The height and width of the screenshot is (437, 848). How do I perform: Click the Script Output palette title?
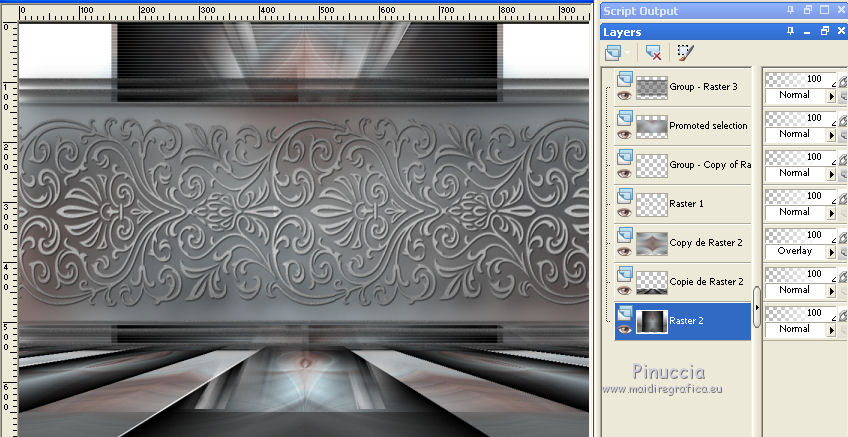(640, 11)
